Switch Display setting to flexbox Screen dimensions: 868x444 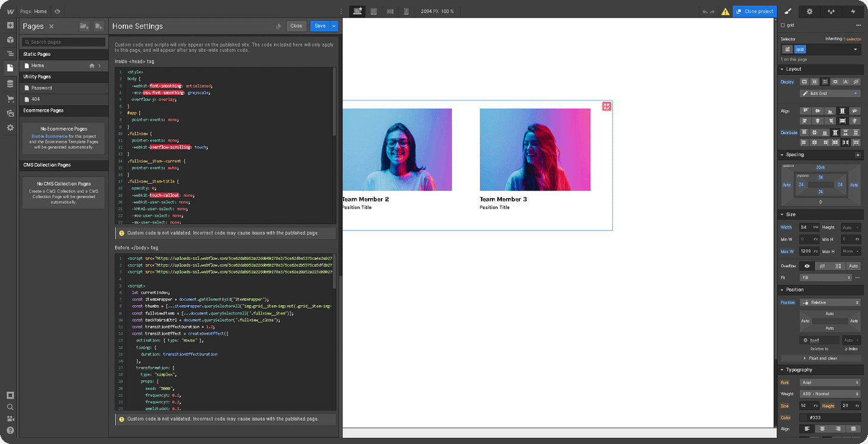click(x=814, y=82)
